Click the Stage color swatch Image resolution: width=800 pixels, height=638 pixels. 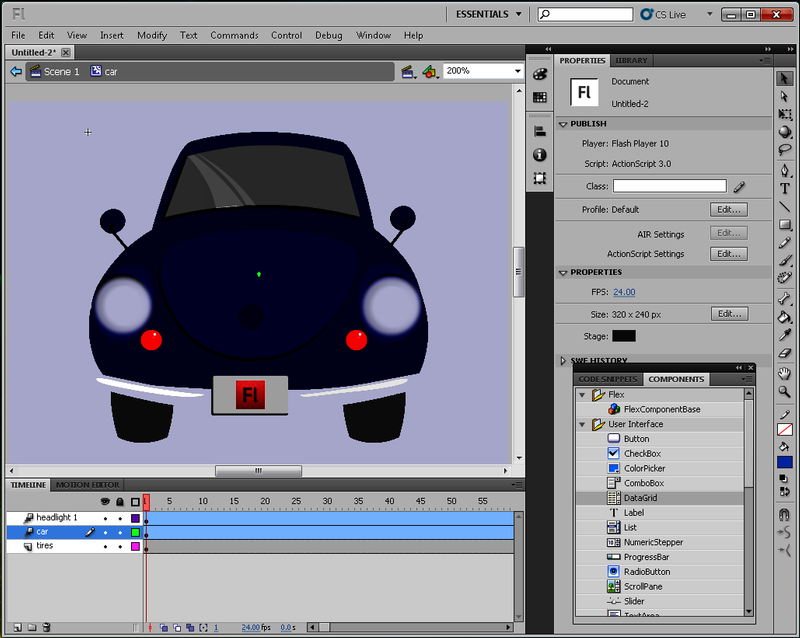point(624,336)
